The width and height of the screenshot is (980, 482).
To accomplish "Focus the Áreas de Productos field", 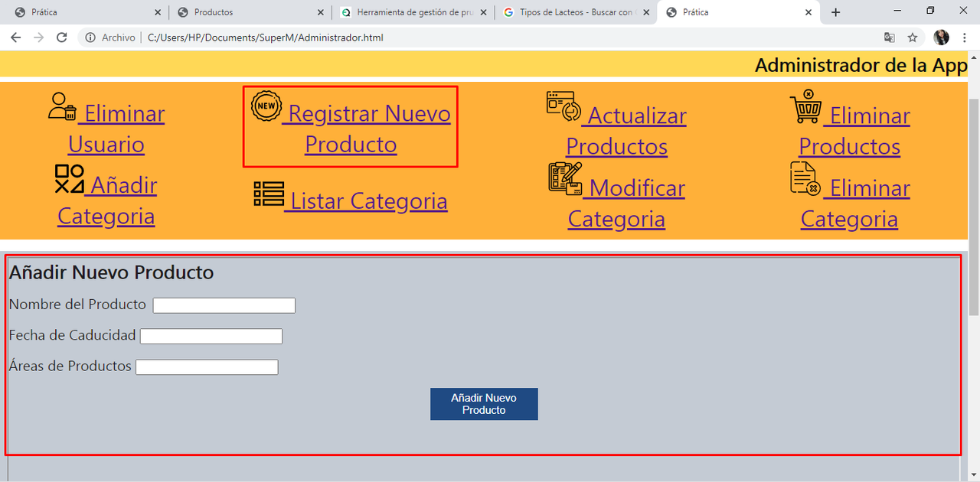I will [207, 366].
